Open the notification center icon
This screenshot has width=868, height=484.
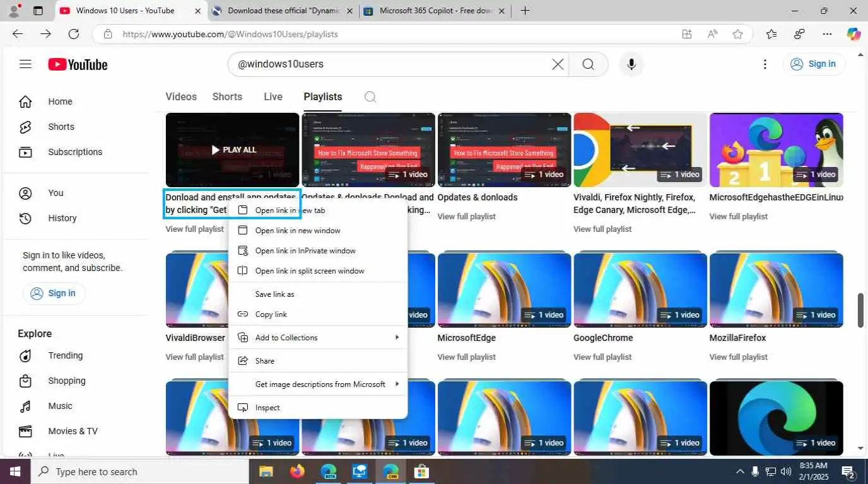(x=848, y=472)
